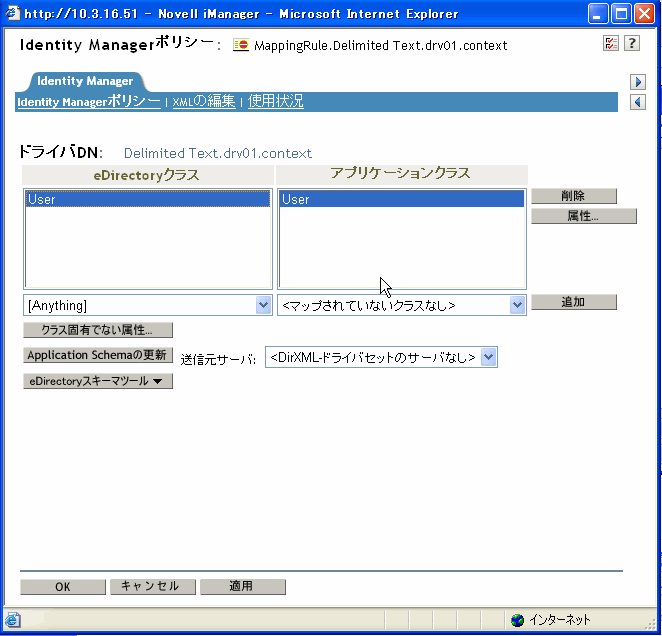Click the left arrow tab scroll icon
Screen dimensions: 662x636
(x=638, y=102)
